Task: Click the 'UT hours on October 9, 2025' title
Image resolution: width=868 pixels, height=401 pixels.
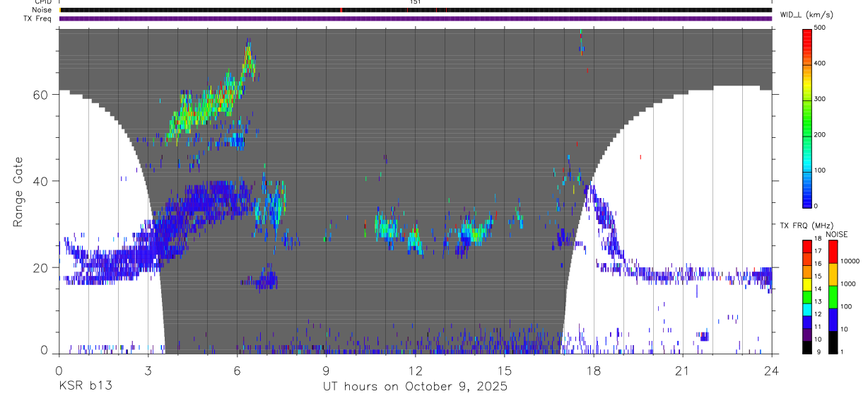Action: [x=415, y=387]
